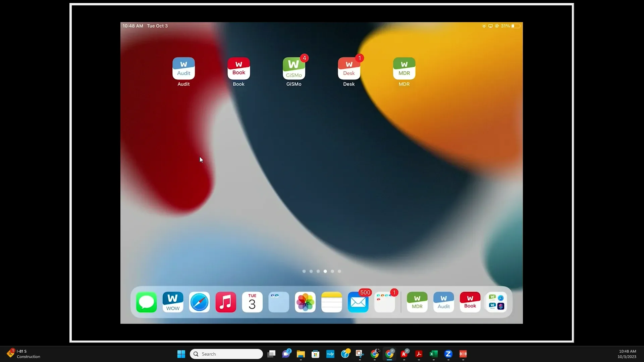Open Reminders app with 1 badge
The width and height of the screenshot is (644, 362).
(x=384, y=302)
